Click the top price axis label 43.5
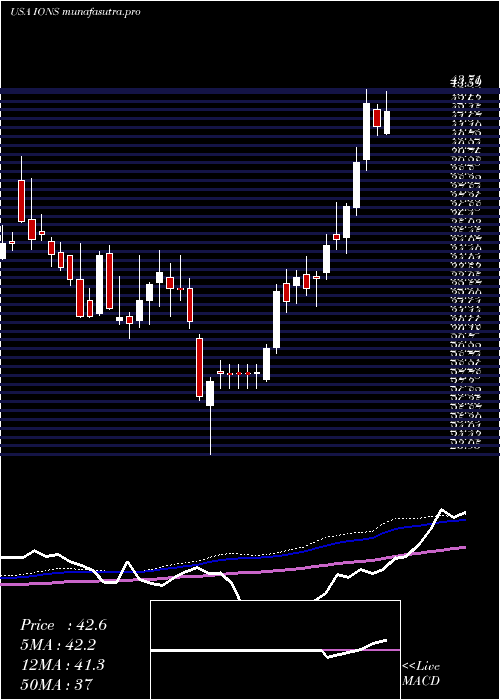This screenshot has width=500, height=700. point(465,82)
